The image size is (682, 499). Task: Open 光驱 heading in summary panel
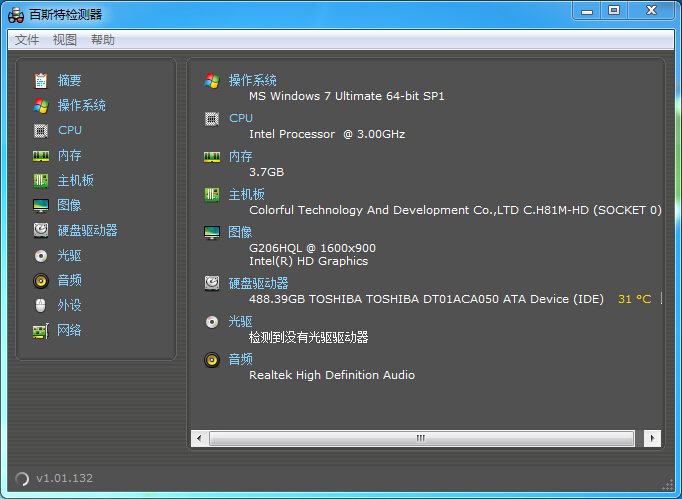[x=241, y=321]
